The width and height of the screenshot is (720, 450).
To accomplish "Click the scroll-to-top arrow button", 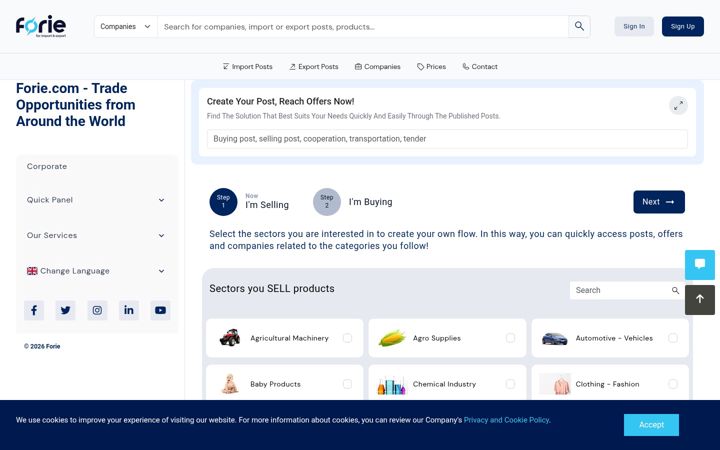I will [x=700, y=299].
